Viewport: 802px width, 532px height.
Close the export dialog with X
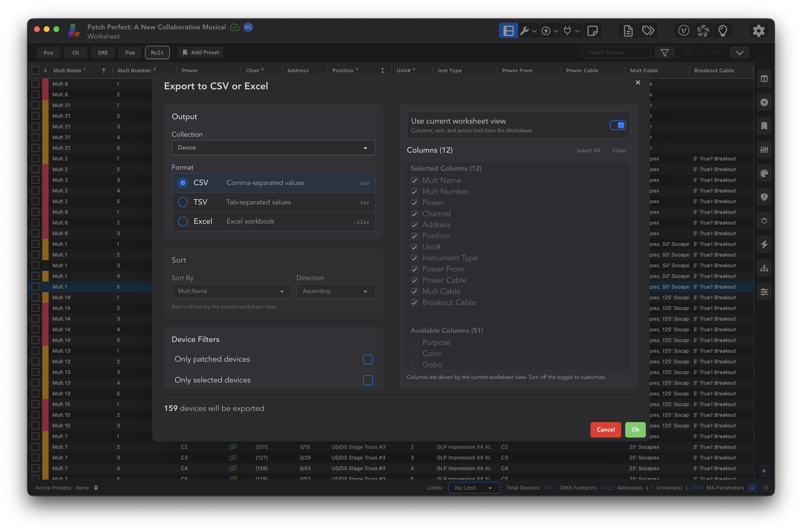pyautogui.click(x=638, y=83)
